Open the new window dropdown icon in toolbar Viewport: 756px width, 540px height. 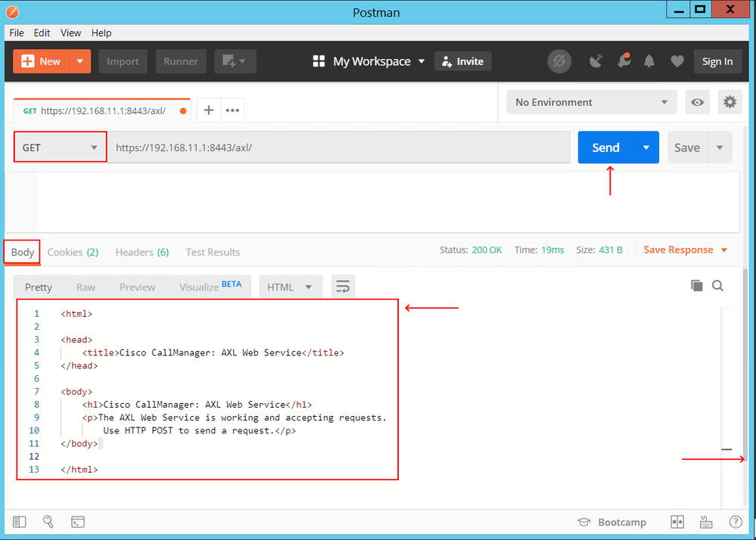click(235, 61)
